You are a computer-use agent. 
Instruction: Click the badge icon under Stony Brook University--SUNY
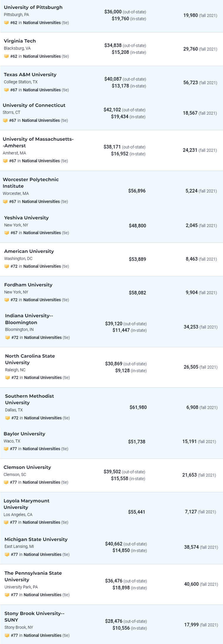[7, 635]
